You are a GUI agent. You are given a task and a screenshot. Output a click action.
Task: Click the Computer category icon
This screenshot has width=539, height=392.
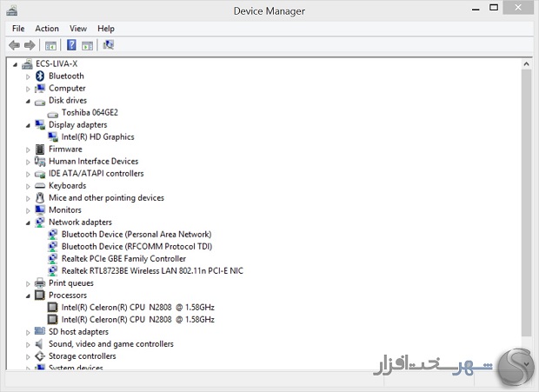40,89
